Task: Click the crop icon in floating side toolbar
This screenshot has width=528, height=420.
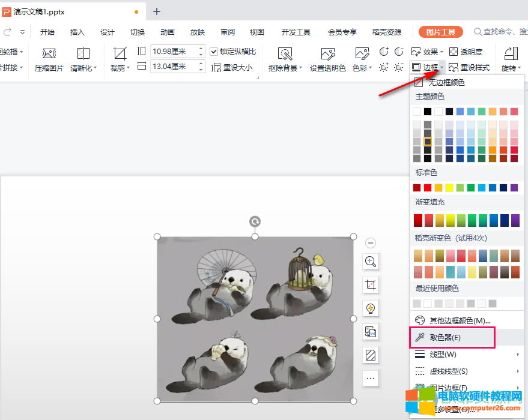Action: 371,285
